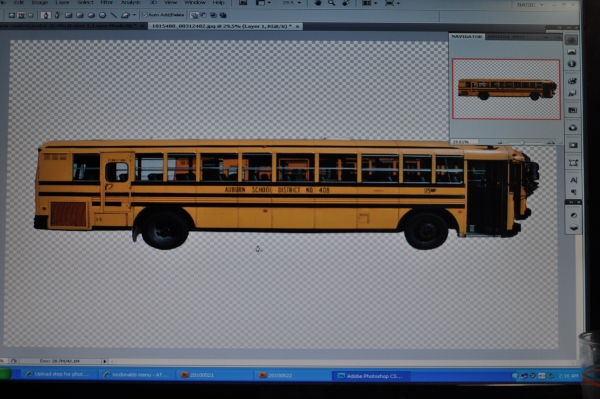The width and height of the screenshot is (600, 399).
Task: Open the BASIC workspace switcher dropdown
Action: coord(530,5)
